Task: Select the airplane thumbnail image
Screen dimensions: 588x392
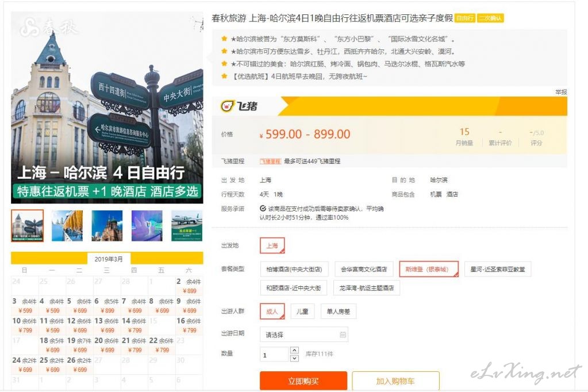Action: click(x=187, y=225)
